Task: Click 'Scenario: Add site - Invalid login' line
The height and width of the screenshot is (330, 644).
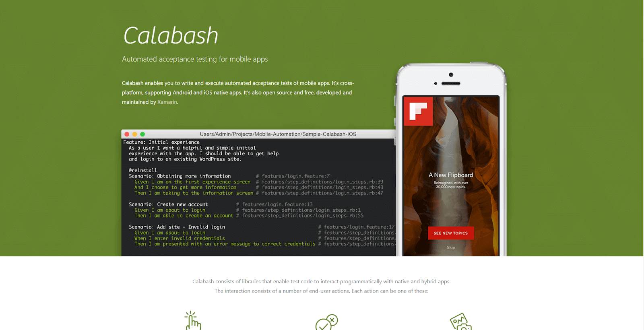Action: 177,227
